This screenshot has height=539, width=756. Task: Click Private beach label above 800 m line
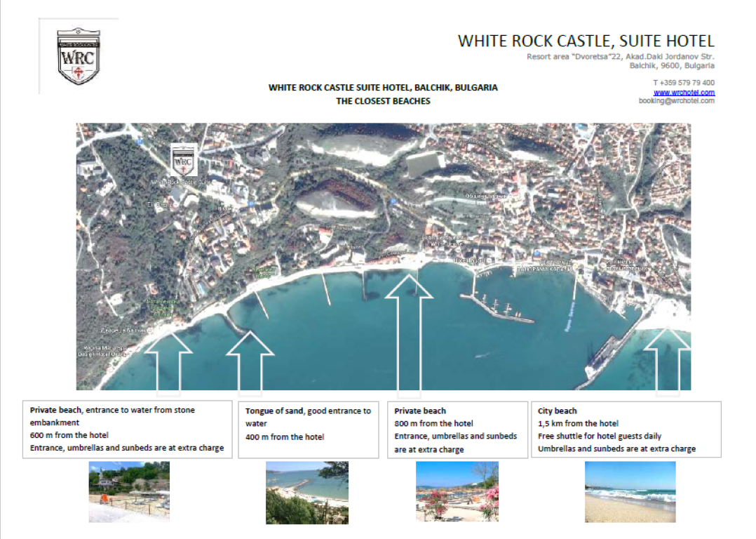pyautogui.click(x=420, y=411)
